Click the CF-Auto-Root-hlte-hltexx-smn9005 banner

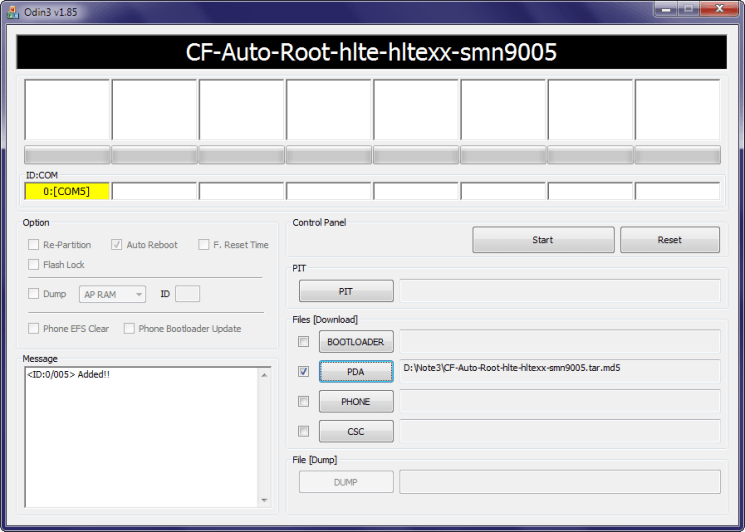point(371,52)
